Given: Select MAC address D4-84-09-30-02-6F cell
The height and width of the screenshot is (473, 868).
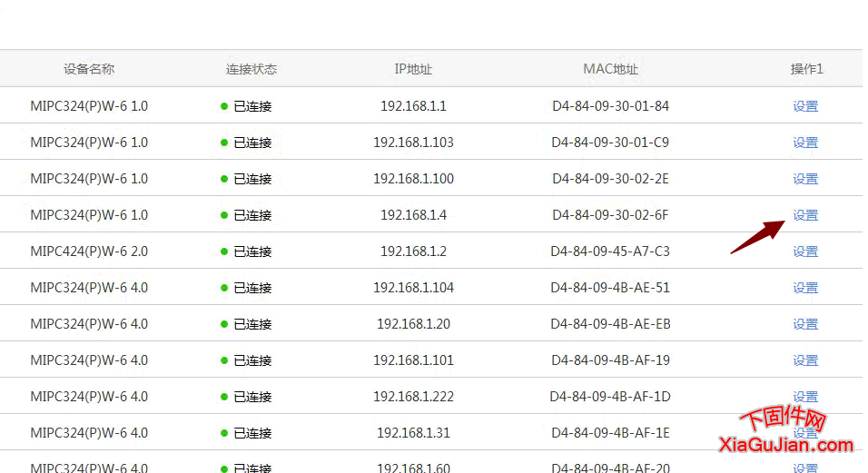Looking at the screenshot, I should click(x=610, y=215).
